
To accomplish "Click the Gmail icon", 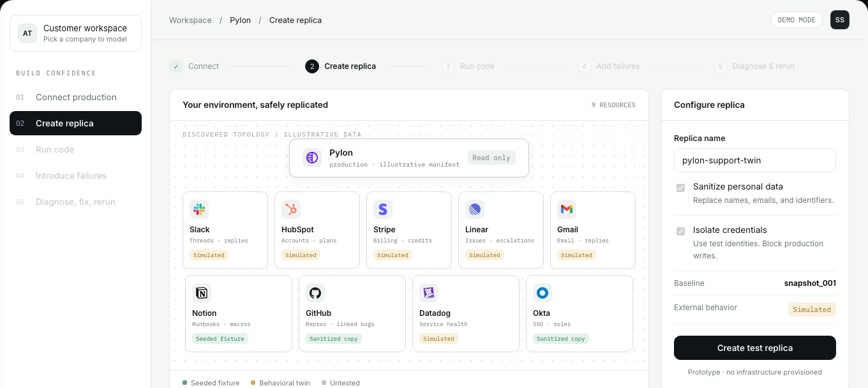I will click(x=567, y=209).
